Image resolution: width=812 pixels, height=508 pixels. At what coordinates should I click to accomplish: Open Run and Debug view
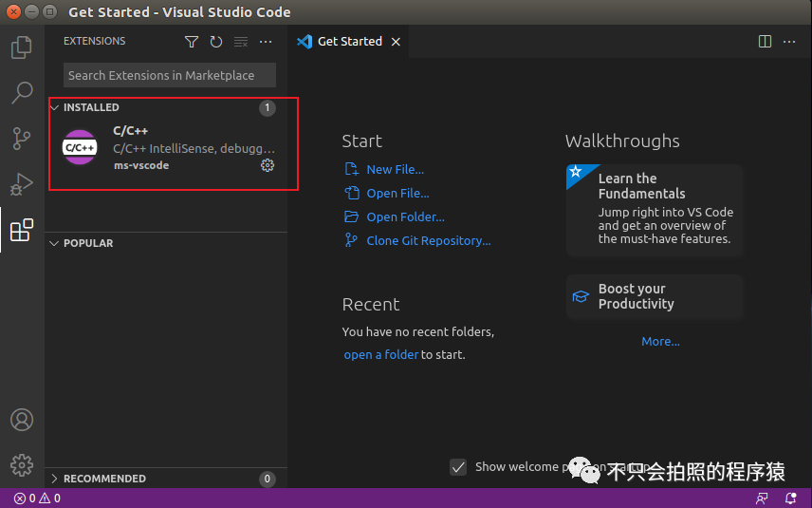(x=22, y=184)
